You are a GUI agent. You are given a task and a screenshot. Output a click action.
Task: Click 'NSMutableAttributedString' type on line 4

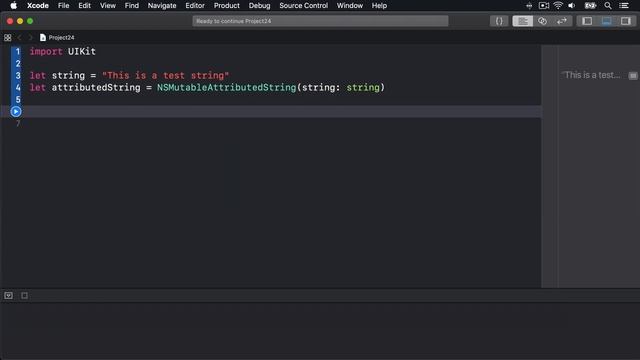click(227, 87)
